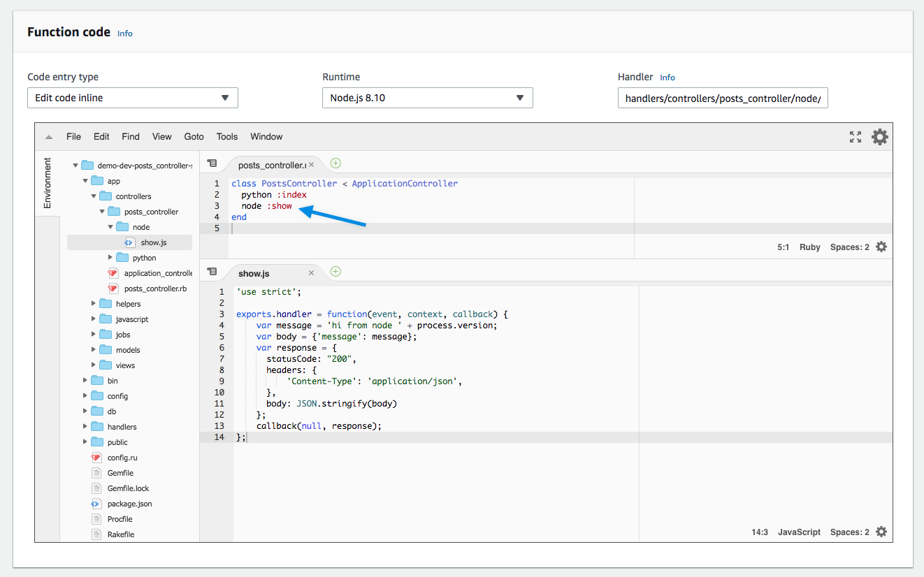Click 'callback(null, response);' code line
The image size is (924, 577).
coord(319,425)
